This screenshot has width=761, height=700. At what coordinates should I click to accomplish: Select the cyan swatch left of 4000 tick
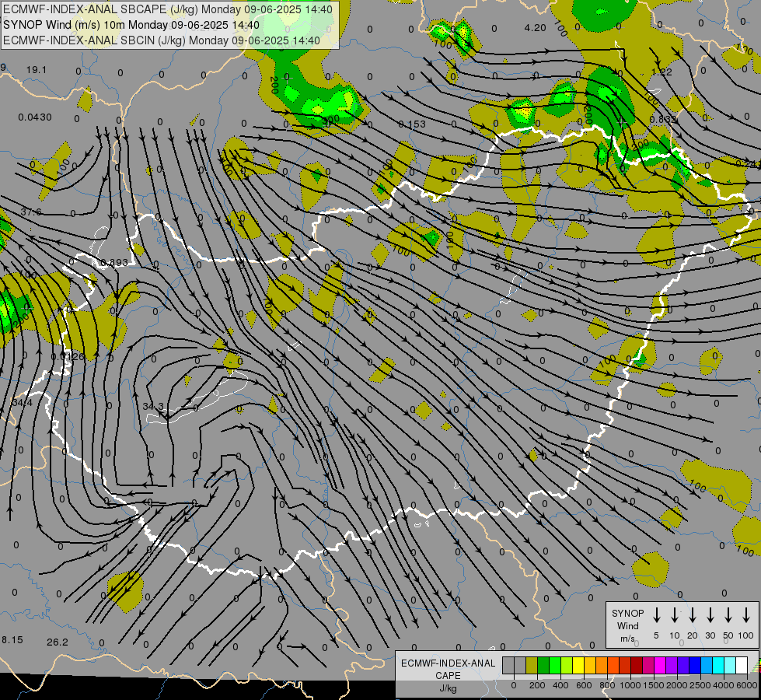pos(717,665)
